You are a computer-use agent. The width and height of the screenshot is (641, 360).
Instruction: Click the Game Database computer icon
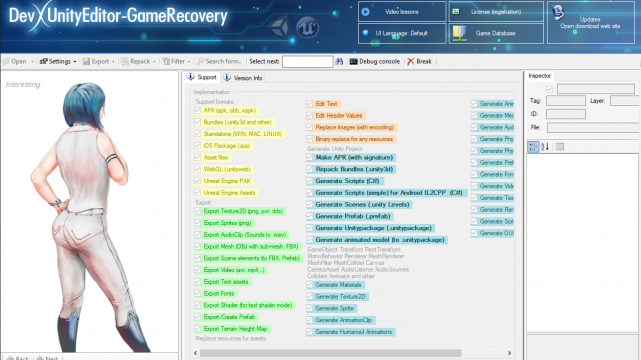coord(459,33)
